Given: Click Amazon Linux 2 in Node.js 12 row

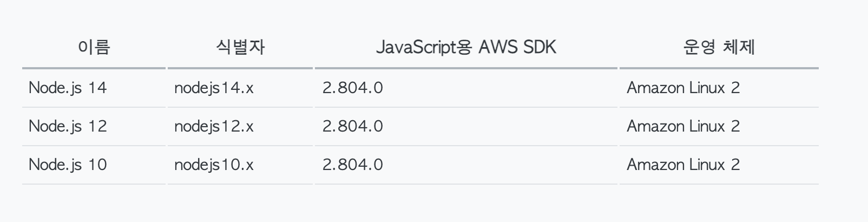Looking at the screenshot, I should [683, 126].
